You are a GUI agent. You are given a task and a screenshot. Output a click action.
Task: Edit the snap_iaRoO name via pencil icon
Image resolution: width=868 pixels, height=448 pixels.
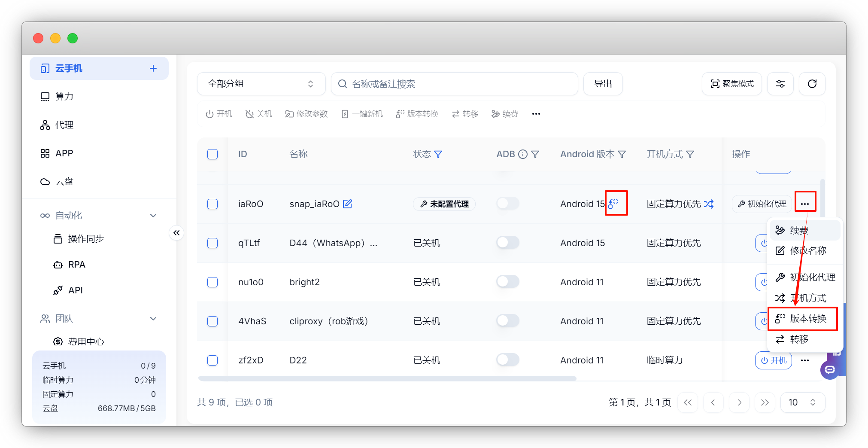348,204
